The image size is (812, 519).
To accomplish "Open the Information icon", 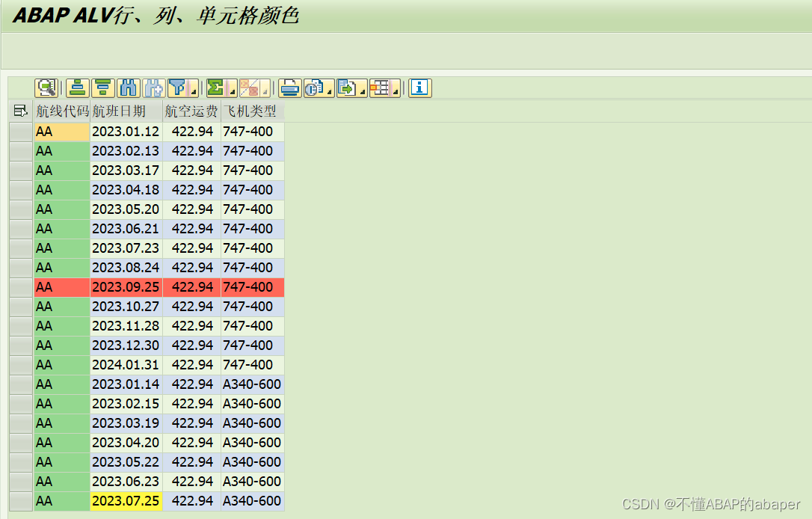I will click(419, 88).
